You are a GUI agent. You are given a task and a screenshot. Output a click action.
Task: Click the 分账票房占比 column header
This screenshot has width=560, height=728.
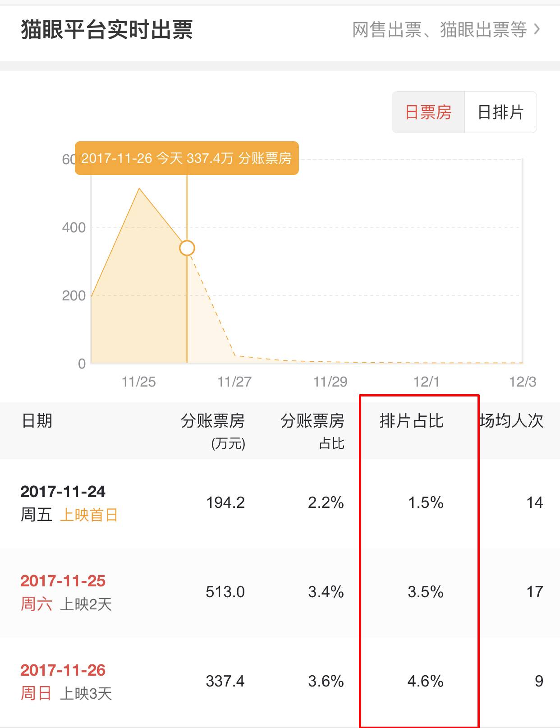(312, 431)
